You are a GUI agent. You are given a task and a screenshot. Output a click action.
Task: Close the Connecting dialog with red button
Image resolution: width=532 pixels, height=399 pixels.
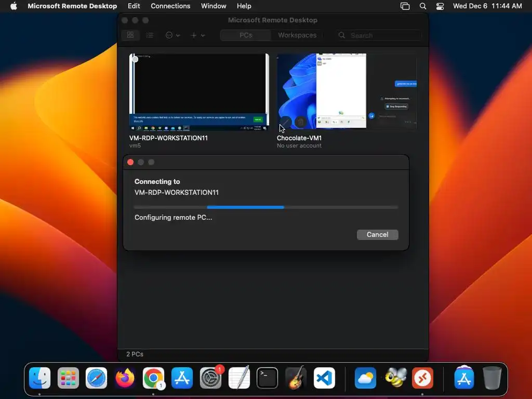point(130,162)
